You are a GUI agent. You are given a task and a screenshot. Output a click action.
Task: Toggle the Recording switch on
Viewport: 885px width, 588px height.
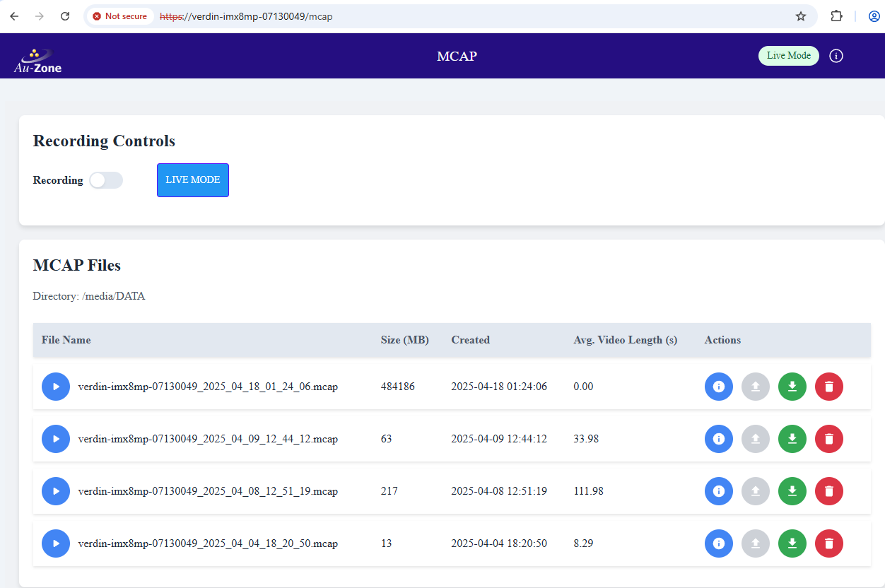[106, 180]
